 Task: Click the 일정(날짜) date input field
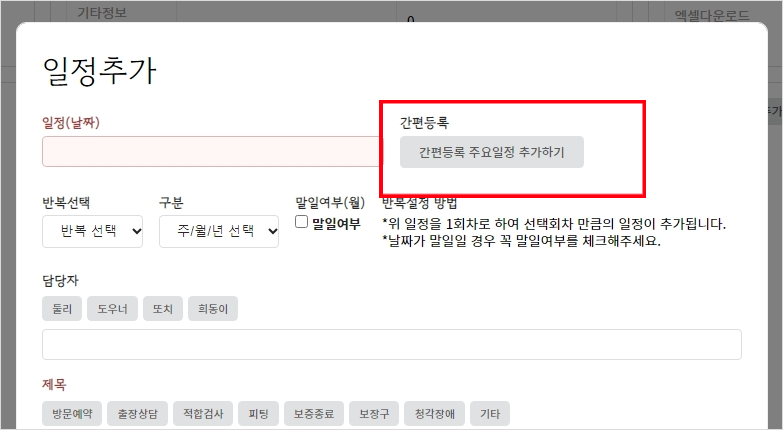pyautogui.click(x=212, y=152)
